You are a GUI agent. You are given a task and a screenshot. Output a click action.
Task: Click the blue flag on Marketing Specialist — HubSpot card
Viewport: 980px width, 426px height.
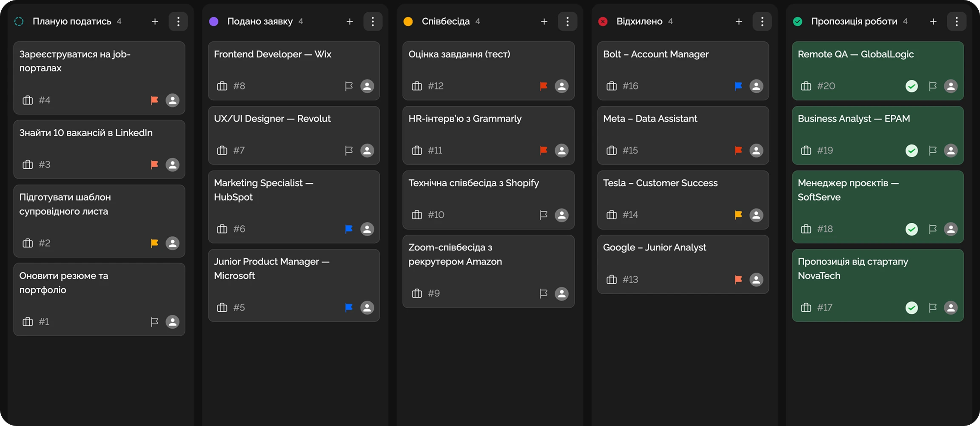[x=349, y=229]
